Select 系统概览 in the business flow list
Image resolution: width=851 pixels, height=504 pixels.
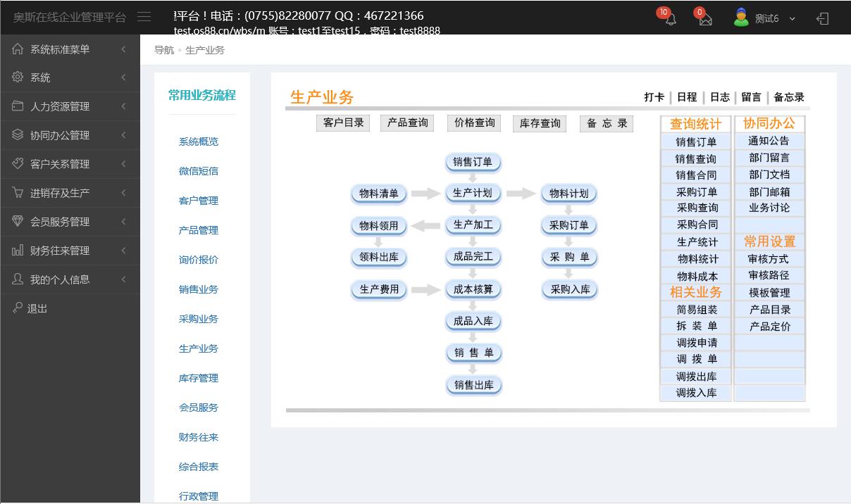[199, 141]
